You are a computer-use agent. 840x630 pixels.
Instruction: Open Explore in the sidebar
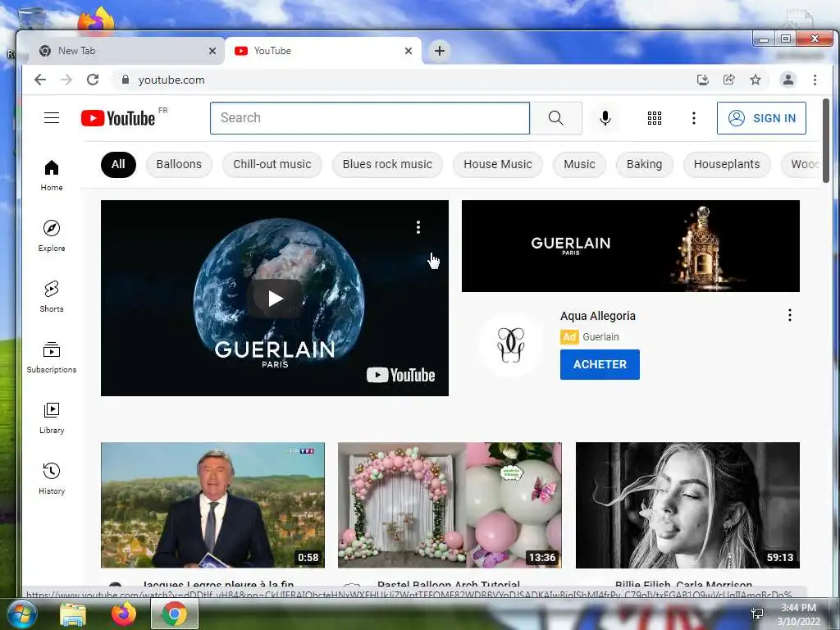(x=52, y=235)
